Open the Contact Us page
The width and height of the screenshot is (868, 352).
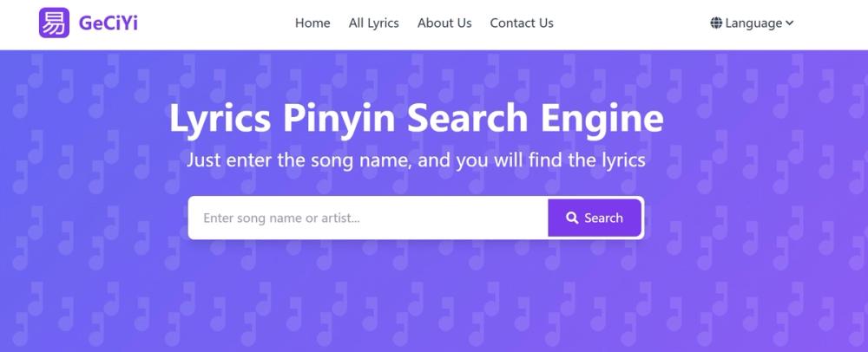(522, 23)
